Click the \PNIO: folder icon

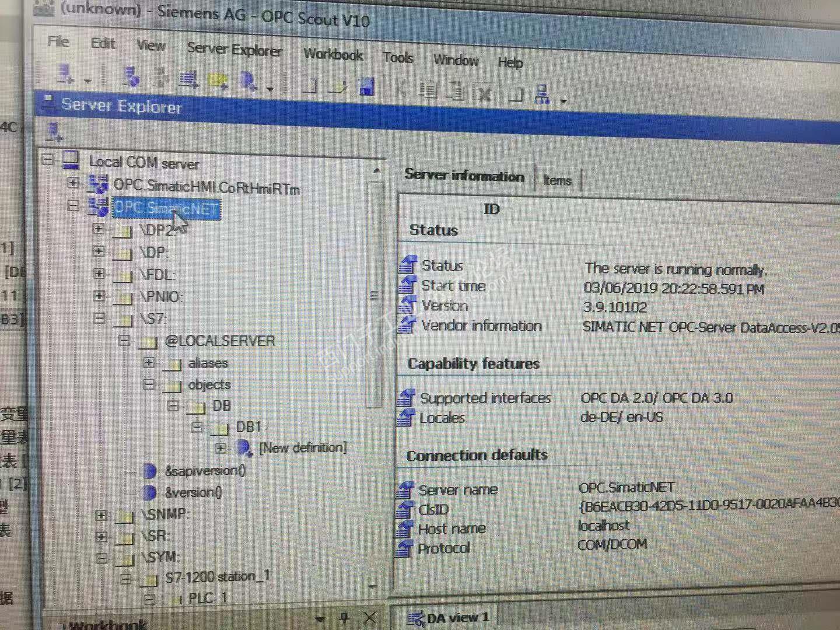coord(123,297)
